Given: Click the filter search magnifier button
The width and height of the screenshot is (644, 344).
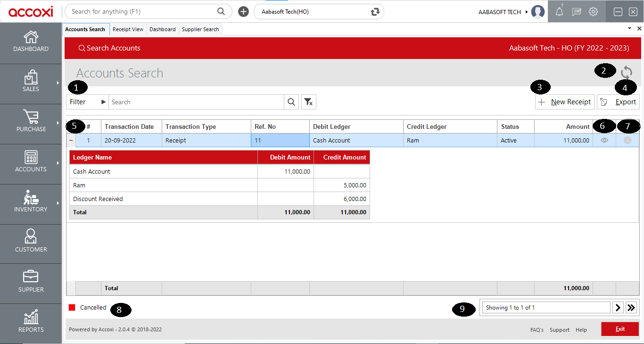Looking at the screenshot, I should click(291, 102).
